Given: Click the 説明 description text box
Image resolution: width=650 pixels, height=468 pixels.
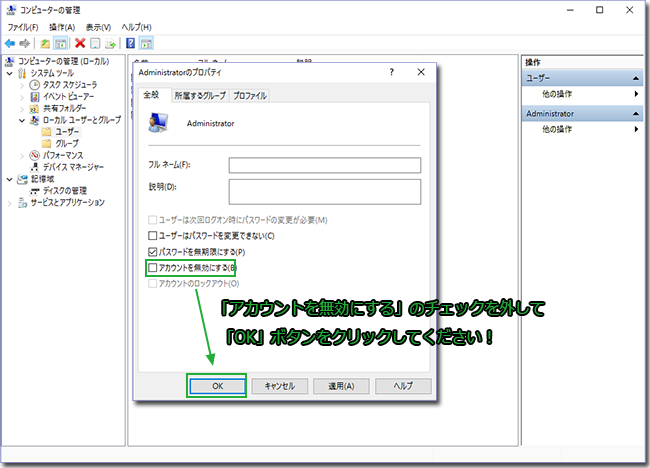Looking at the screenshot, I should [325, 192].
